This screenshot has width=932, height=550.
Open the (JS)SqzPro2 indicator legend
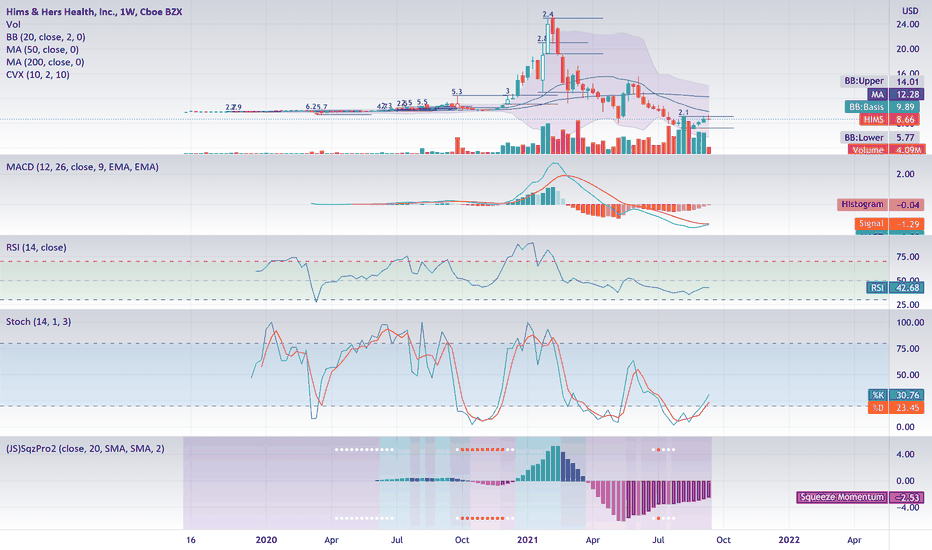(85, 449)
